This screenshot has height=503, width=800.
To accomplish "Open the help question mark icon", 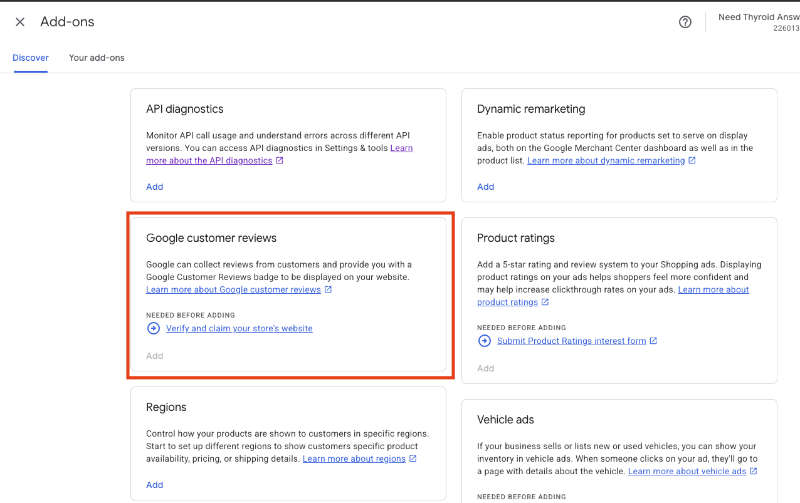I will (685, 22).
